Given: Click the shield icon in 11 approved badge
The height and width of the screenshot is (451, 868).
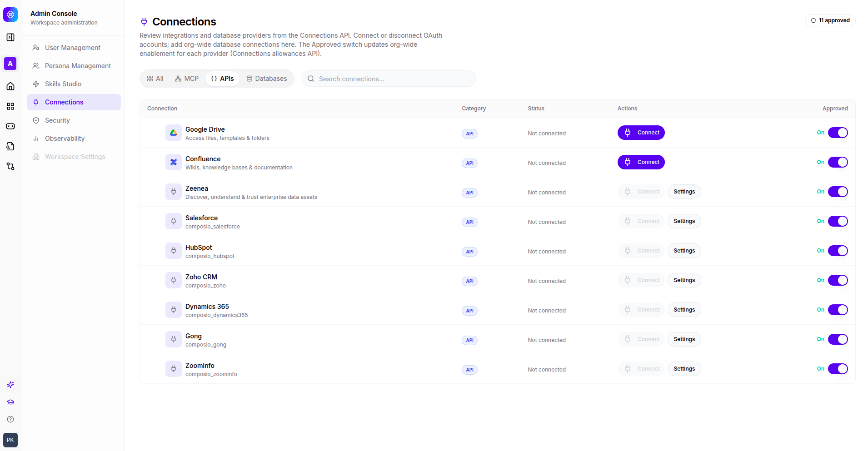Looking at the screenshot, I should (x=813, y=20).
